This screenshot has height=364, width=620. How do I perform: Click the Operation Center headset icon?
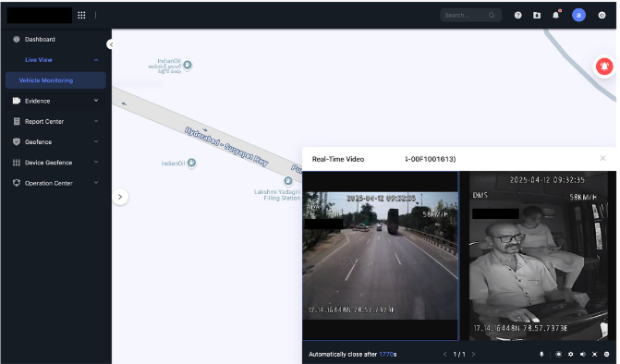coord(17,183)
